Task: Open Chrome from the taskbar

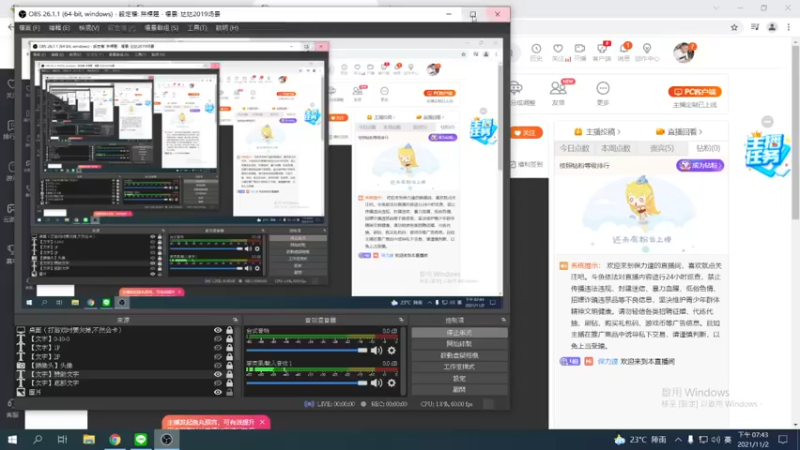Action: tap(115, 439)
